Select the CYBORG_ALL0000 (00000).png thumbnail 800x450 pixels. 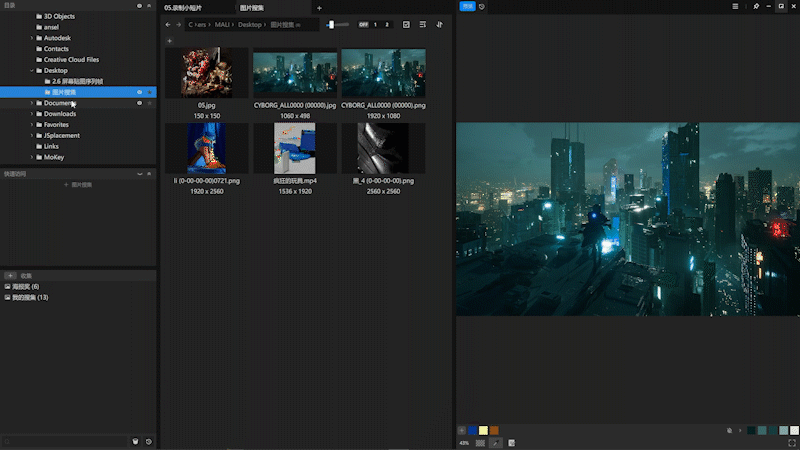click(x=383, y=72)
